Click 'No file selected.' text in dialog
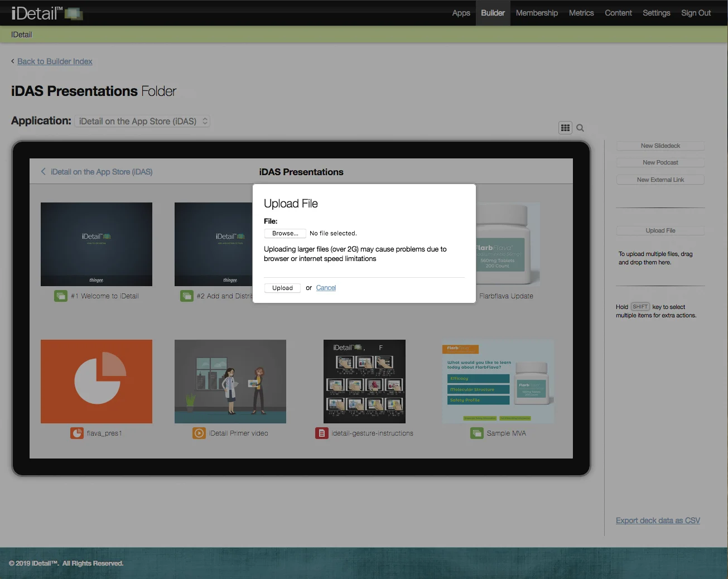Viewport: 728px width, 579px height. coord(333,233)
